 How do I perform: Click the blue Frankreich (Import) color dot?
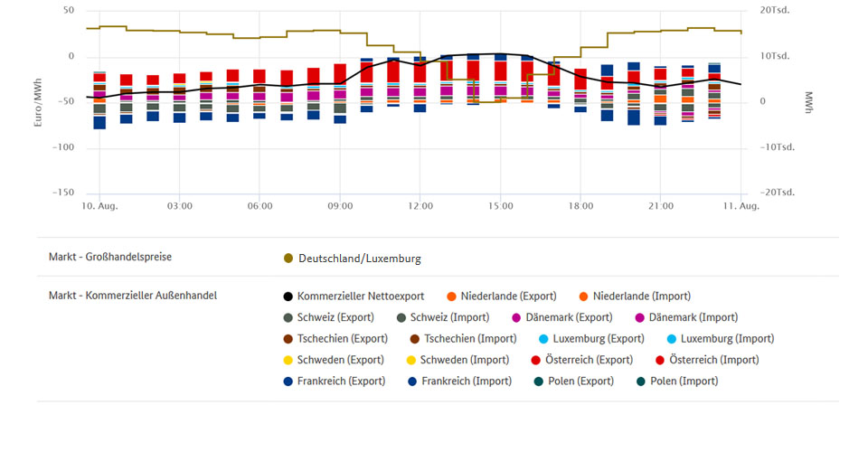click(x=412, y=381)
